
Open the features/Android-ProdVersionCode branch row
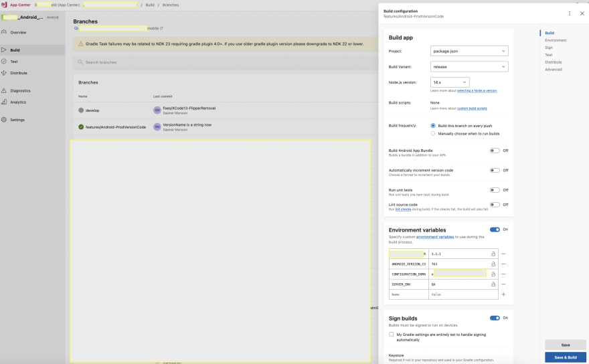pos(226,127)
